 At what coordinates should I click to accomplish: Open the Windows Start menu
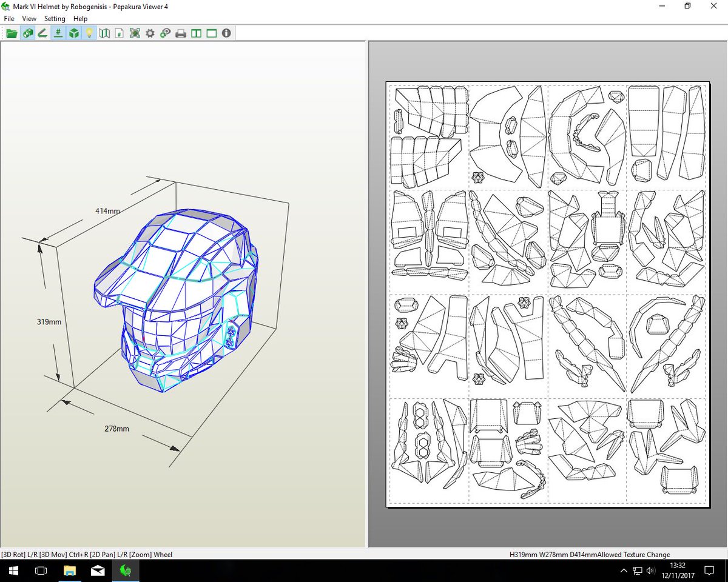click(14, 570)
